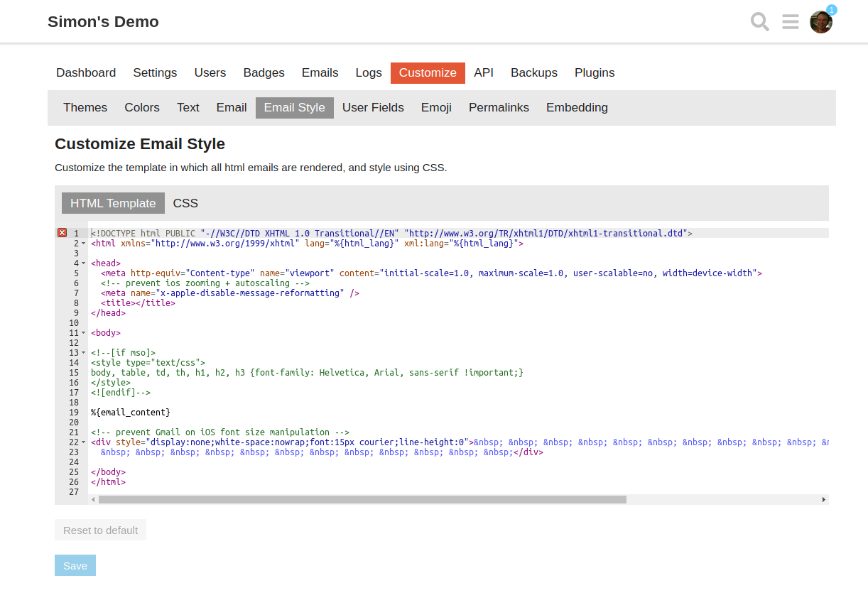Click the %{email_content} line in editor
Image resolution: width=868 pixels, height=605 pixels.
tap(131, 412)
